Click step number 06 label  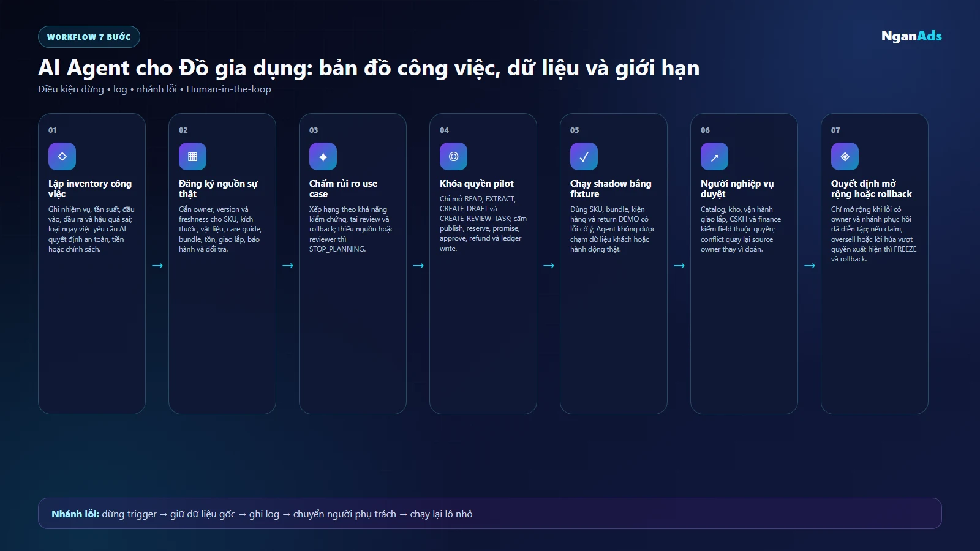[705, 130]
